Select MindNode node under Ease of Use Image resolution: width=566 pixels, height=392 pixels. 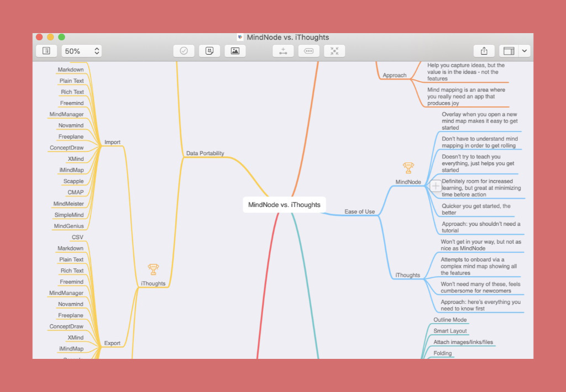tap(408, 182)
